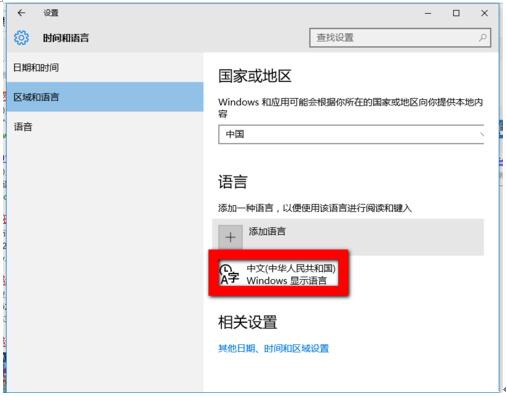Open the 语音 section

coord(105,127)
